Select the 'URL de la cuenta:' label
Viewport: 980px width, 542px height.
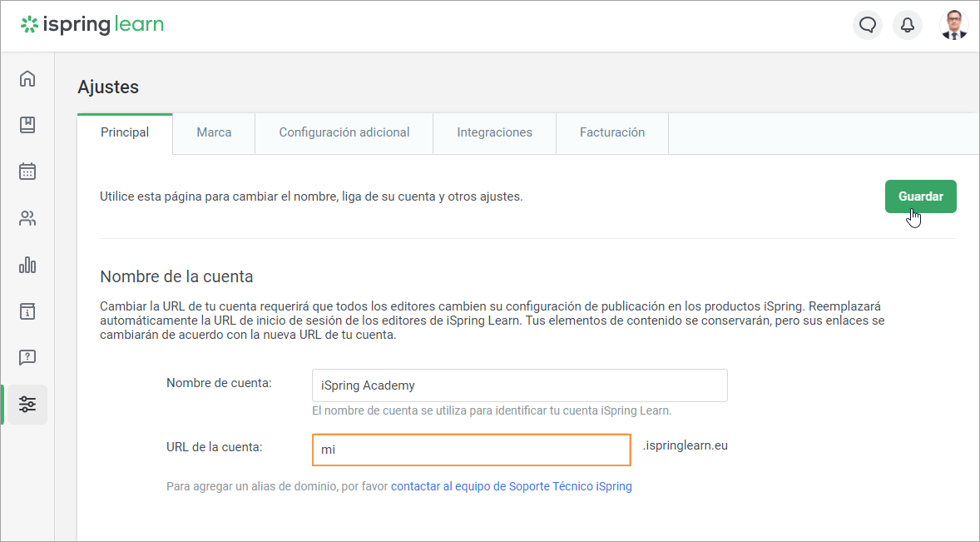[x=215, y=447]
